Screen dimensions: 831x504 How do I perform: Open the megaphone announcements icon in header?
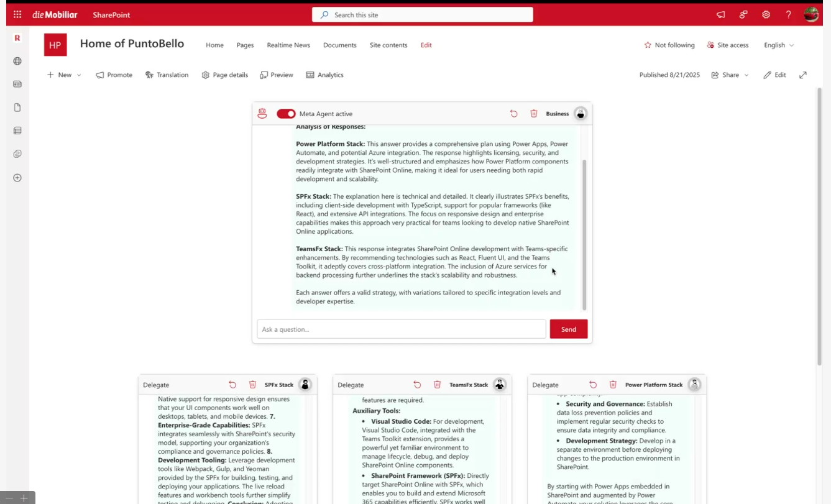click(721, 15)
